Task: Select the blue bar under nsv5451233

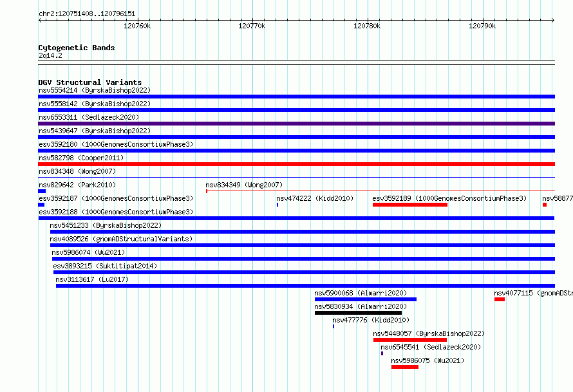Action: [x=303, y=232]
